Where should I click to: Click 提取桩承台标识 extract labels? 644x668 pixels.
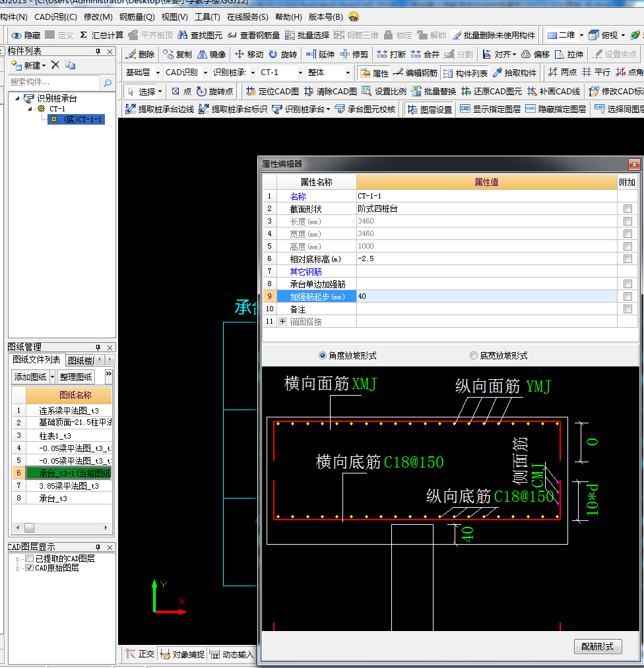[x=233, y=109]
